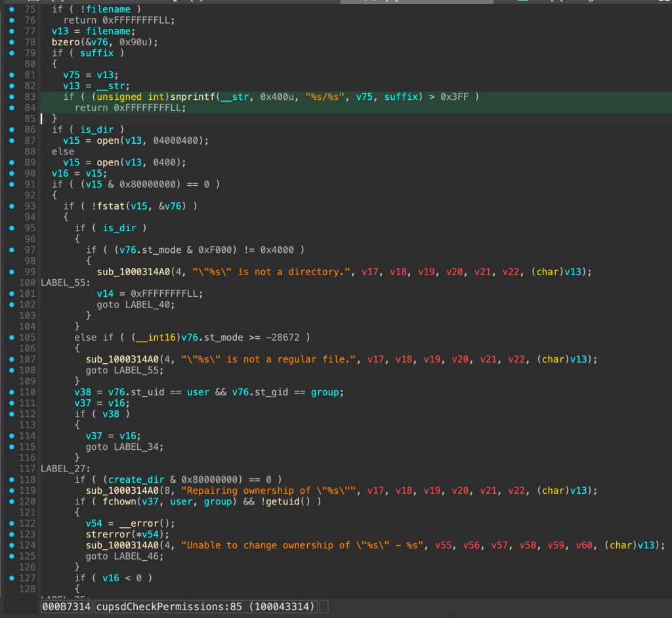Click the v38 variable in line 112 condition
Screen dimensions: 672x618
111,414
